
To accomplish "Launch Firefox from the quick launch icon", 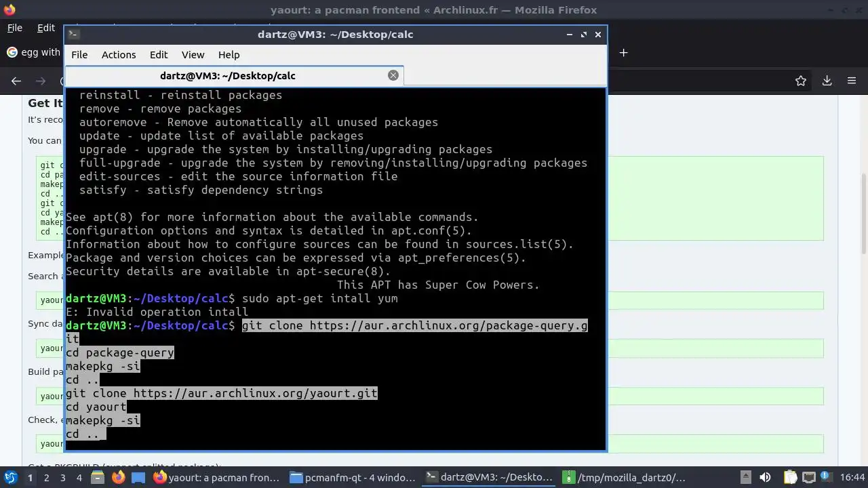I will pyautogui.click(x=118, y=478).
